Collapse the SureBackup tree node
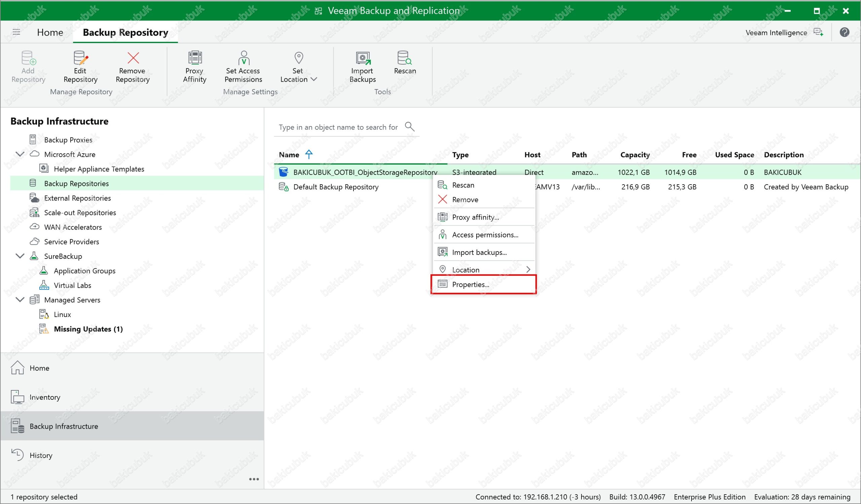This screenshot has width=861, height=504. 20,256
